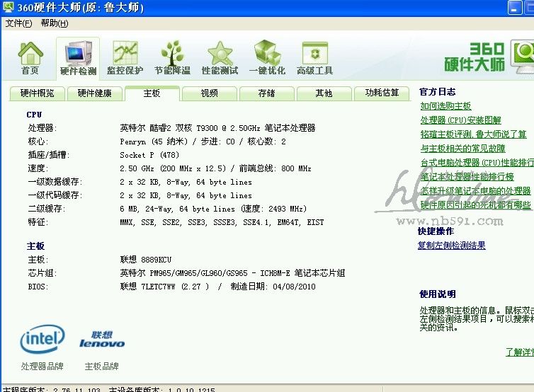The height and width of the screenshot is (392, 534).
Task: Click the core value Penryn (45 纳米)
Action: (x=203, y=142)
